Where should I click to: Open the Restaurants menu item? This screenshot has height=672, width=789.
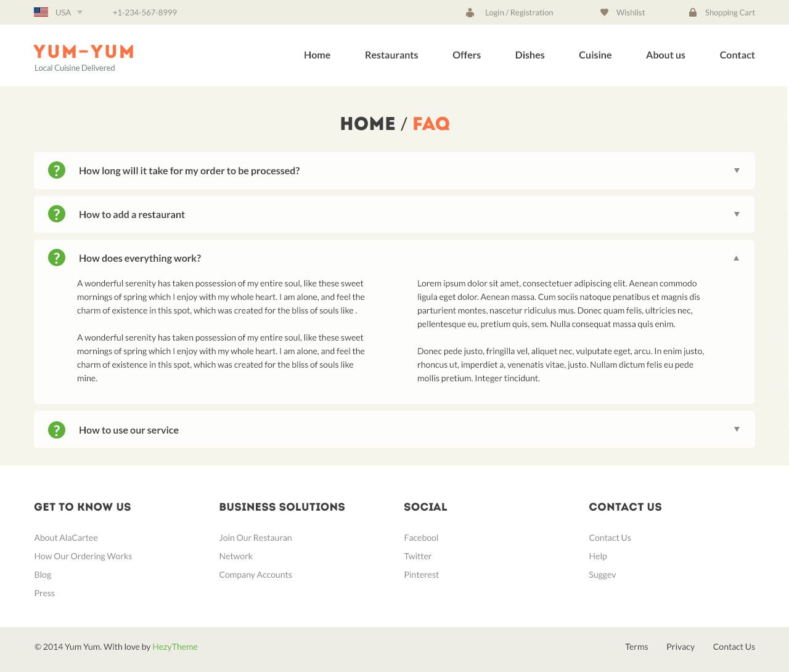pyautogui.click(x=391, y=55)
